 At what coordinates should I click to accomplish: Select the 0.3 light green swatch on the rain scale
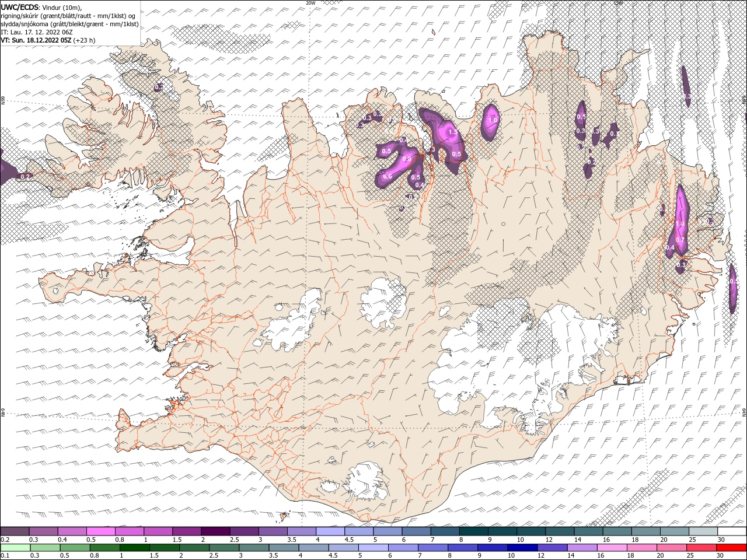45,548
